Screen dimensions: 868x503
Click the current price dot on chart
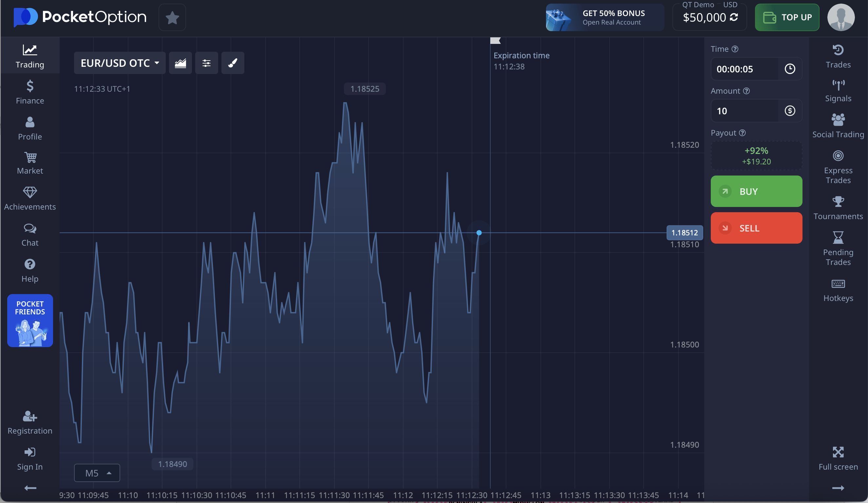479,233
